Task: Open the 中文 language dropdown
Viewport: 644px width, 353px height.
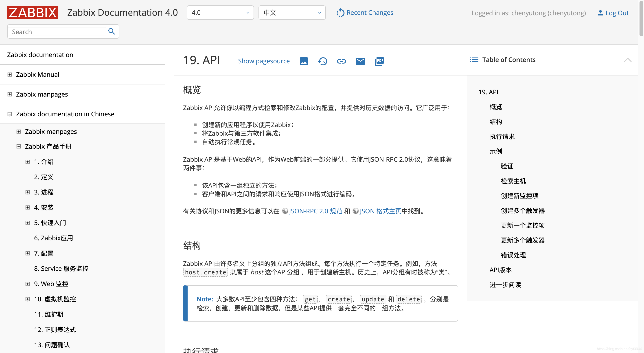Action: 292,13
